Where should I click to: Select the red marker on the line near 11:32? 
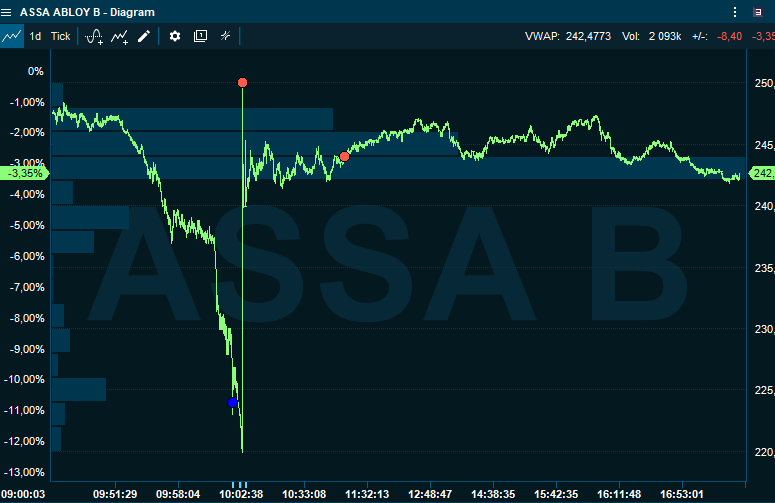coord(344,157)
